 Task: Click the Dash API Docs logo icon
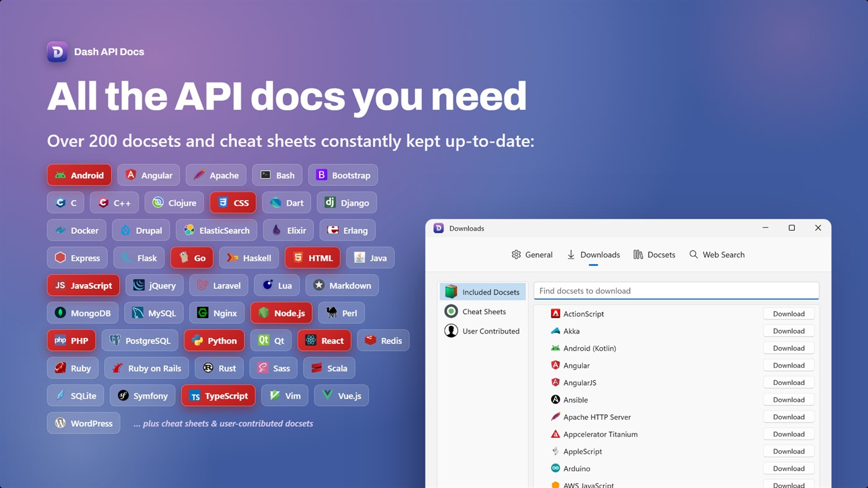(x=57, y=51)
